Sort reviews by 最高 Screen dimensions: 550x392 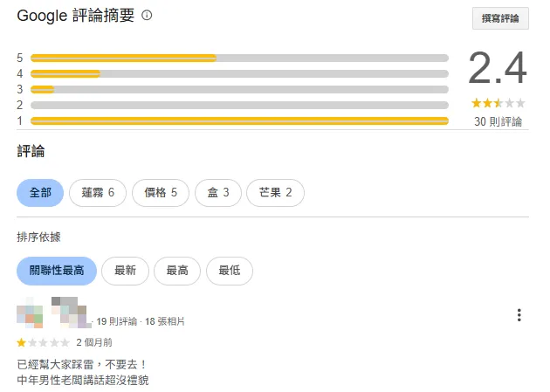[177, 271]
